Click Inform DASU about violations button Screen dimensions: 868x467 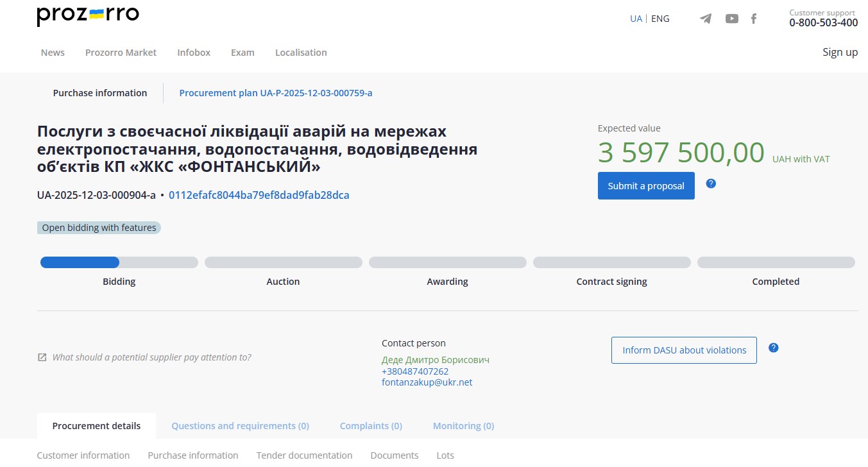pyautogui.click(x=684, y=350)
